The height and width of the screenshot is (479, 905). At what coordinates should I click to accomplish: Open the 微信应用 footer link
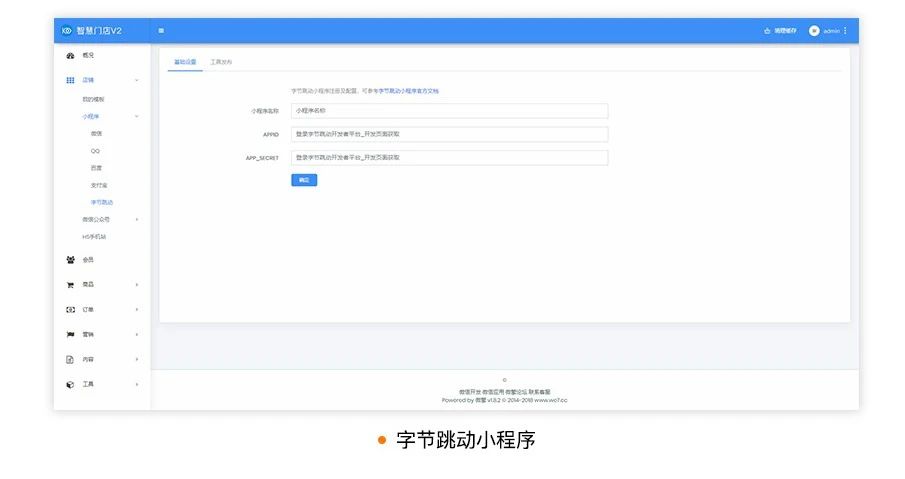tap(493, 392)
